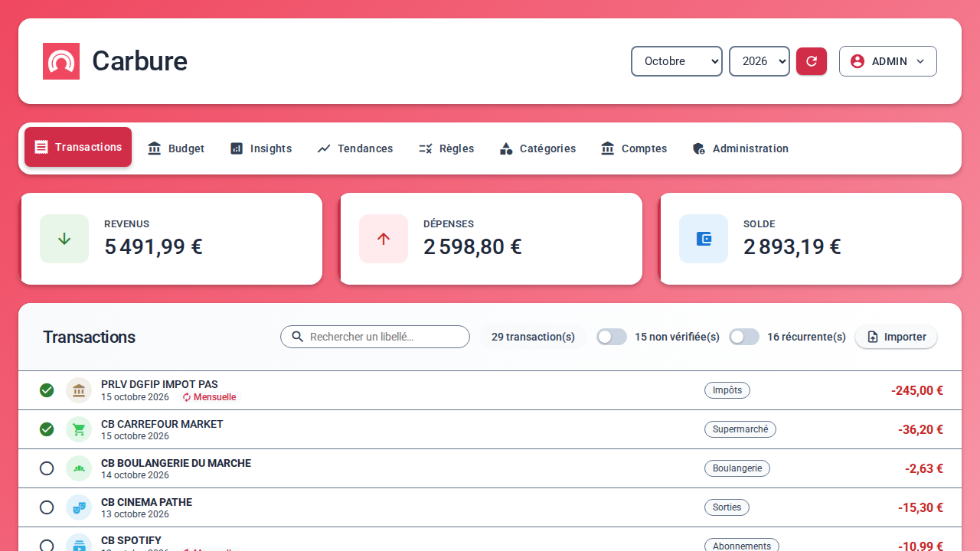Go to the Tendances tab
The height and width of the screenshot is (551, 980).
pos(355,148)
